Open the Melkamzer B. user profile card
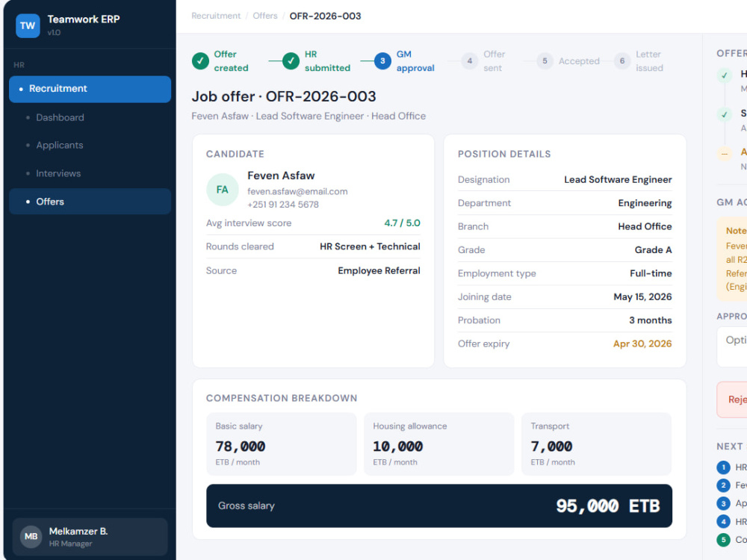Screen dimensions: 747x560 (x=90, y=537)
